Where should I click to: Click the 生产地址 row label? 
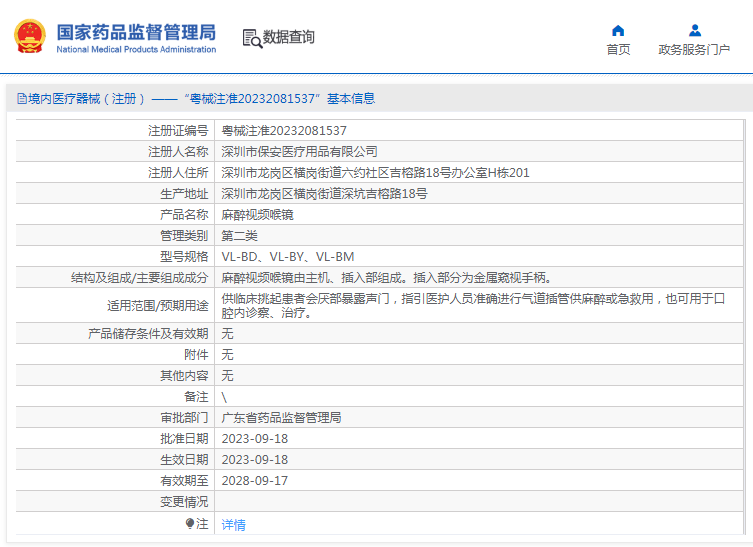(184, 194)
